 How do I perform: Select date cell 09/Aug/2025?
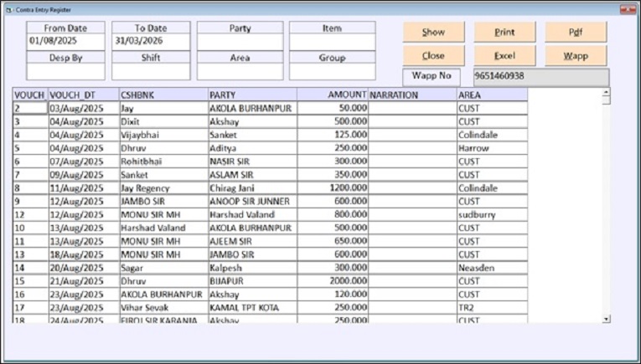84,175
